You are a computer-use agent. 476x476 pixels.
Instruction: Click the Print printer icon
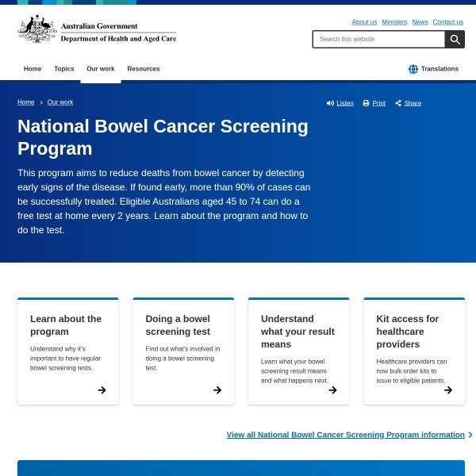(366, 103)
